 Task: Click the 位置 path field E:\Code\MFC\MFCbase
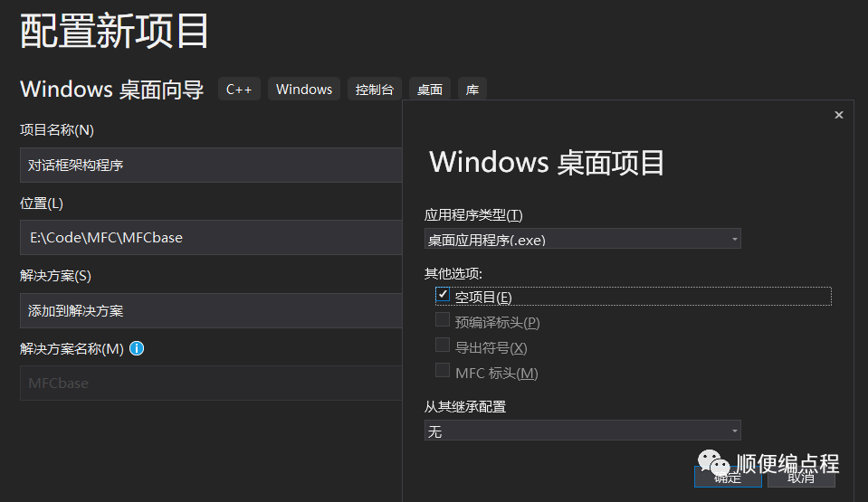pyautogui.click(x=211, y=238)
